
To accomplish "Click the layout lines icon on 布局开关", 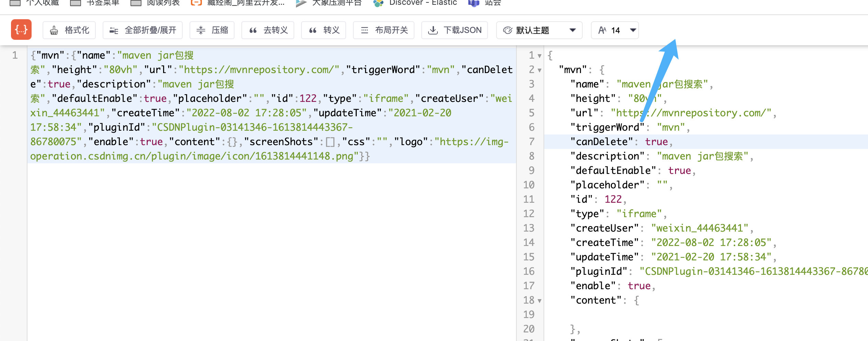I will (365, 31).
